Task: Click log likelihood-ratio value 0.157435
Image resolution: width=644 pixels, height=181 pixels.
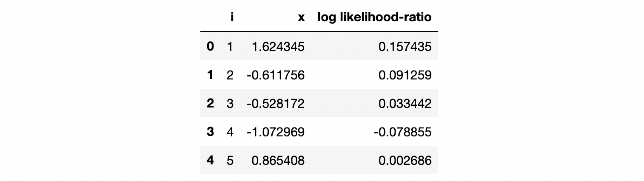Action: pos(405,46)
